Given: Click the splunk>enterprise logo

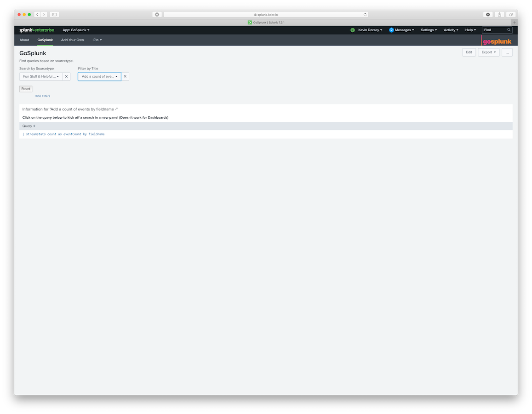Looking at the screenshot, I should point(37,30).
